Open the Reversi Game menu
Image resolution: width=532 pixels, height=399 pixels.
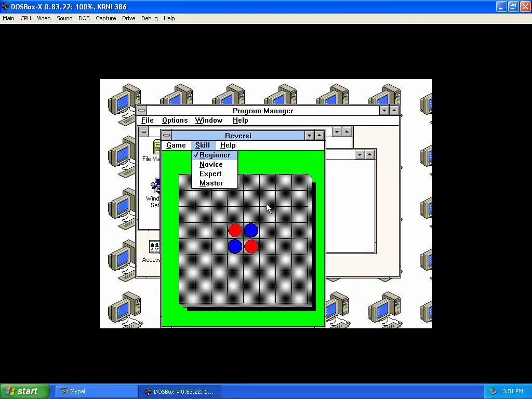point(176,145)
